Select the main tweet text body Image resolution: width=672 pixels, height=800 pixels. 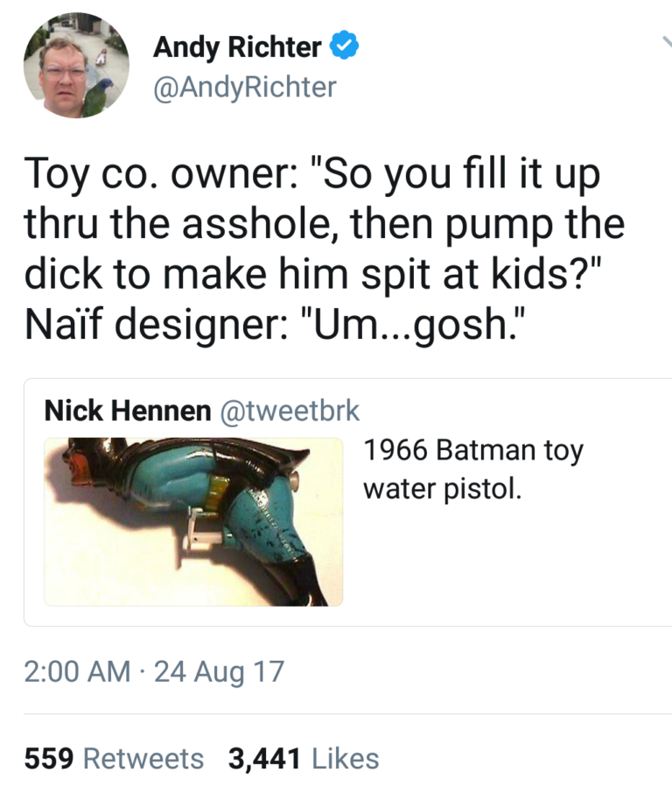click(325, 249)
